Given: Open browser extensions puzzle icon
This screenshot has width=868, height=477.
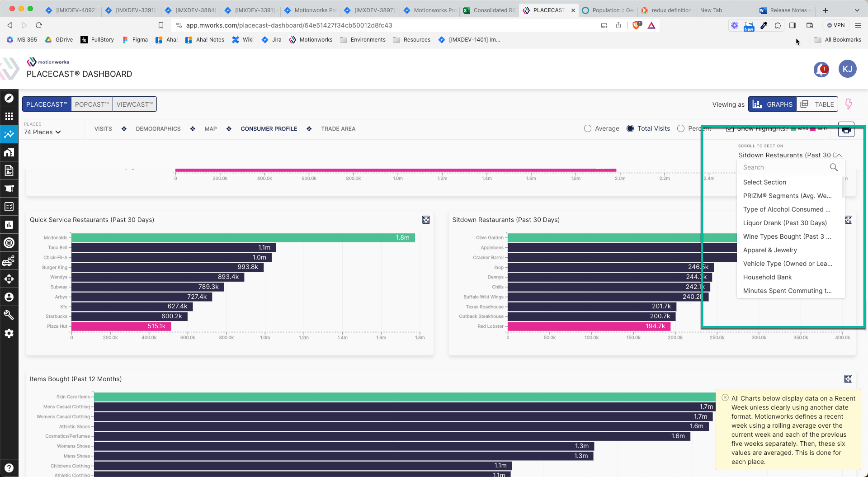Looking at the screenshot, I should pyautogui.click(x=778, y=25).
